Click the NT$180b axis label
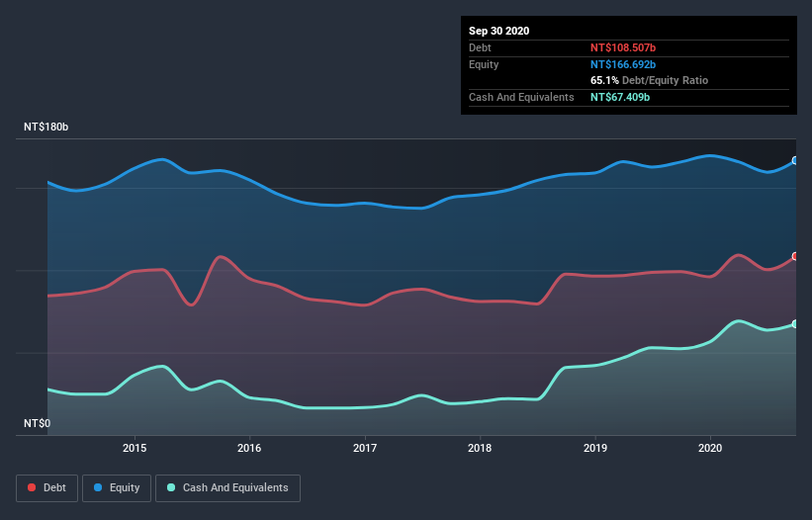This screenshot has width=812, height=520. pos(46,127)
